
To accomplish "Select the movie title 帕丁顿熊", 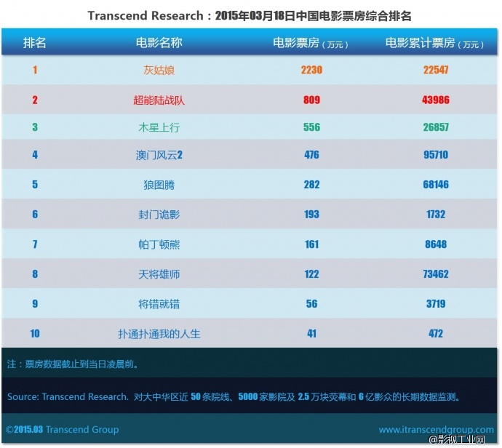I will 159,244.
